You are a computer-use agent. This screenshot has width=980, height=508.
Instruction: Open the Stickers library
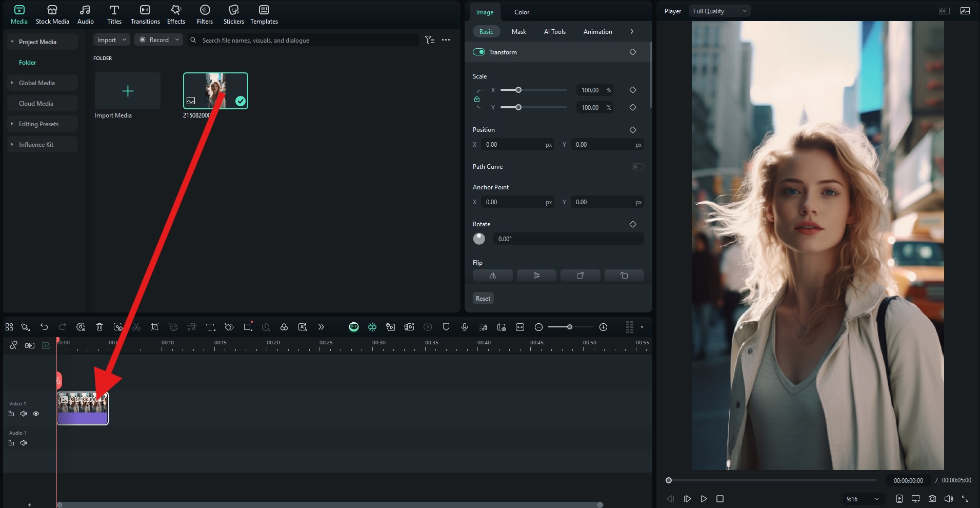[233, 14]
